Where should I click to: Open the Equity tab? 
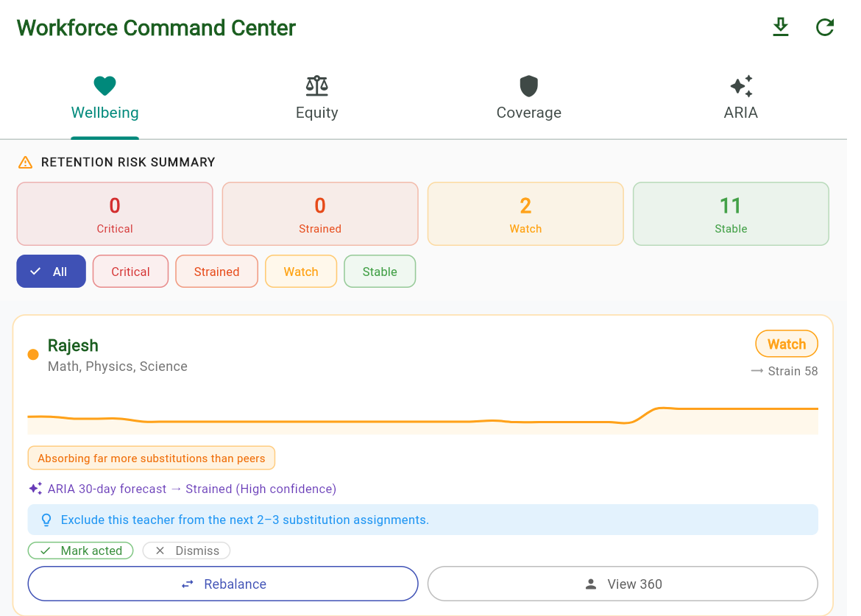tap(317, 99)
